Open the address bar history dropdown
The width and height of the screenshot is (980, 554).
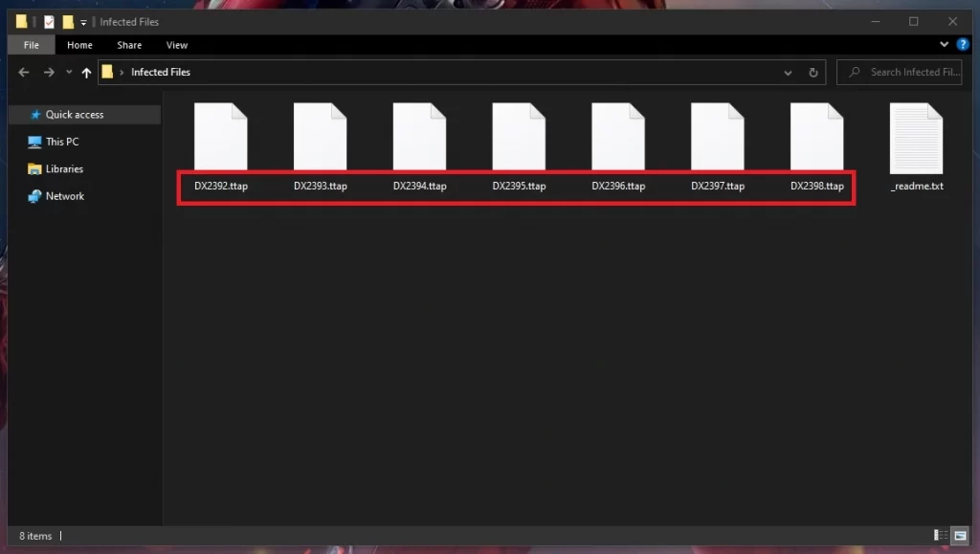(789, 73)
